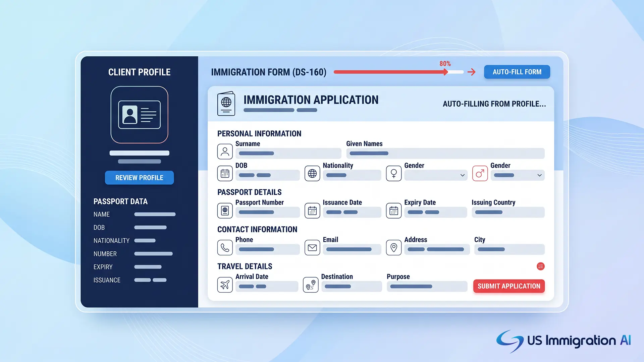Click the envelope icon beside Email
Image resolution: width=644 pixels, height=362 pixels.
(312, 248)
